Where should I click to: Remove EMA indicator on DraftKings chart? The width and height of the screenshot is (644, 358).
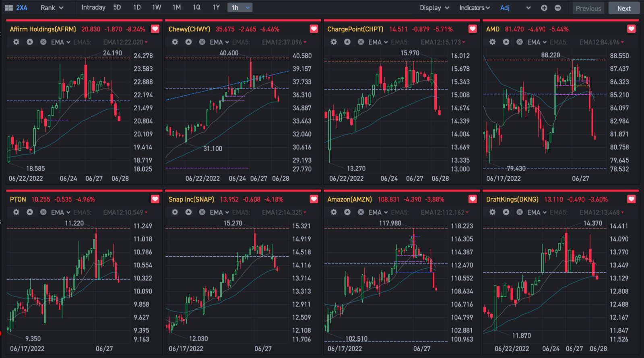(520, 212)
